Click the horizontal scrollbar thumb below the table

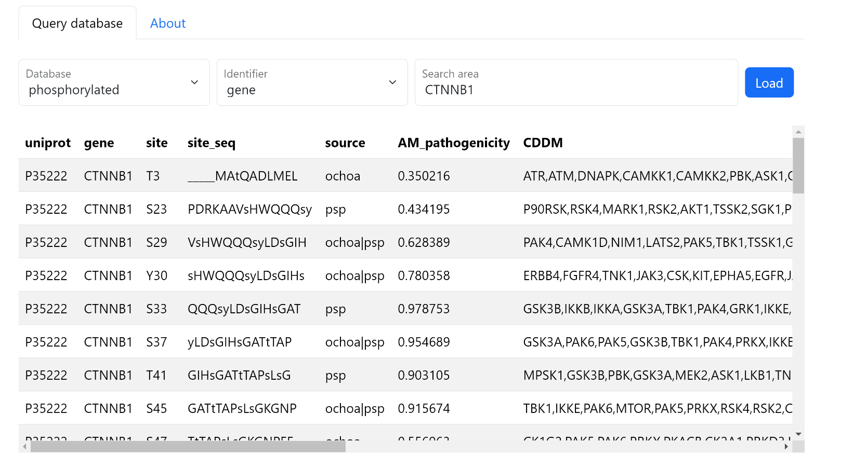coord(188,447)
